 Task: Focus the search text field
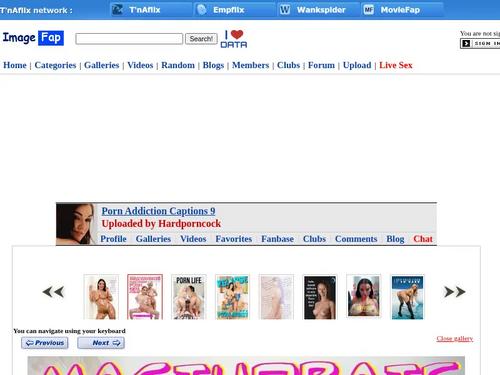(x=129, y=39)
